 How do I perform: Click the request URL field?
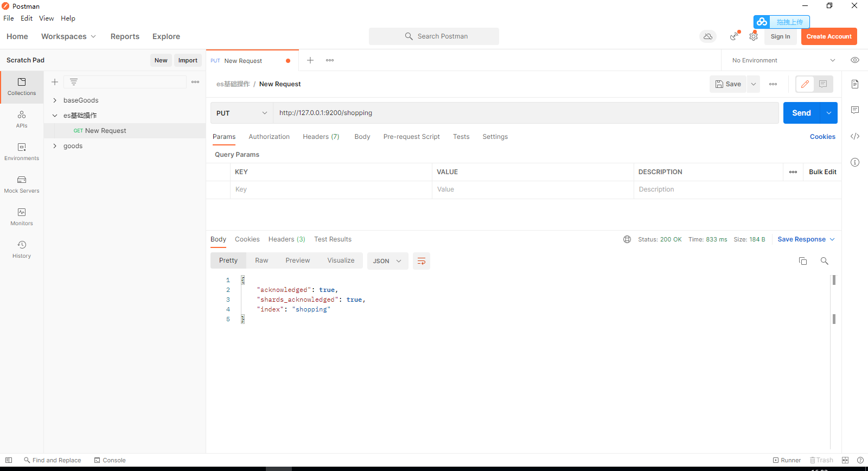(x=526, y=113)
